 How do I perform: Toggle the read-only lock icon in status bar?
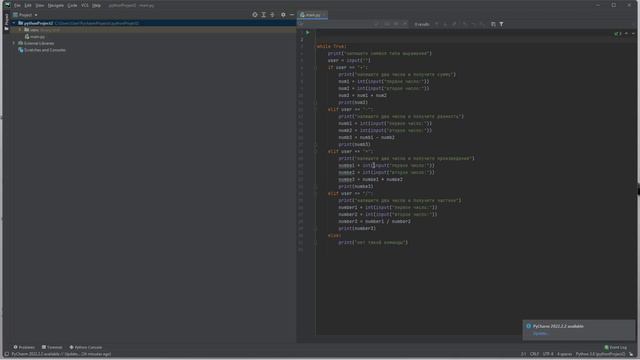click(x=631, y=354)
